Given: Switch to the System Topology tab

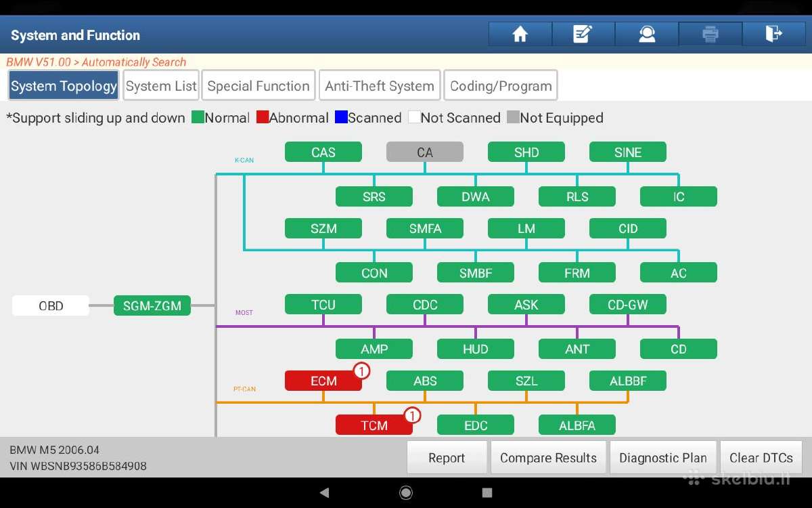Looking at the screenshot, I should (64, 86).
